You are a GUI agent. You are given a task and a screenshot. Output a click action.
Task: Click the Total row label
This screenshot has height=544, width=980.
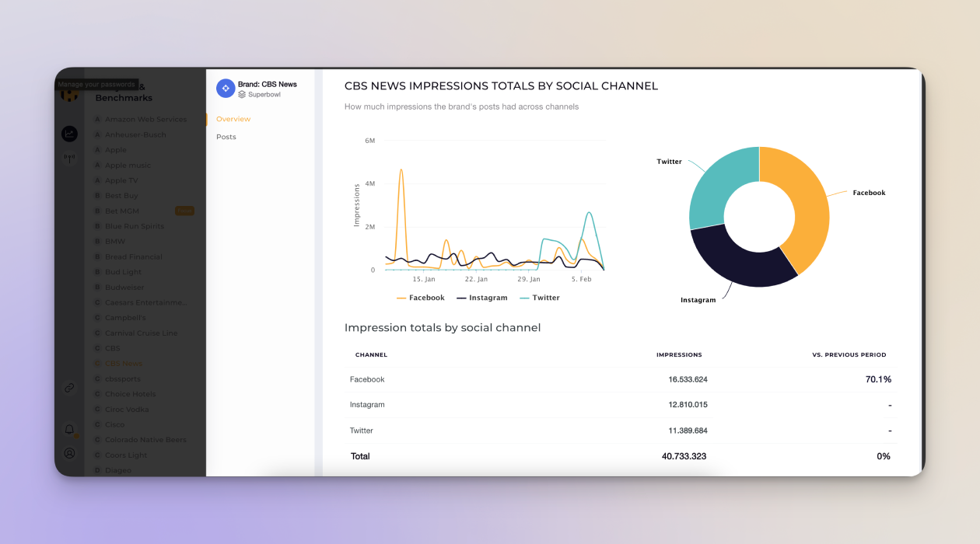coord(360,456)
